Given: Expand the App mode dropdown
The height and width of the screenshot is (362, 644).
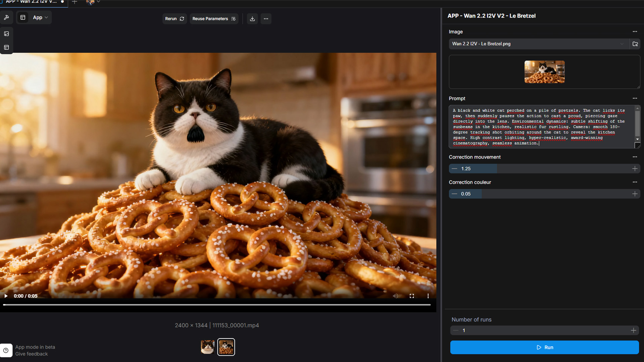Looking at the screenshot, I should (x=40, y=17).
